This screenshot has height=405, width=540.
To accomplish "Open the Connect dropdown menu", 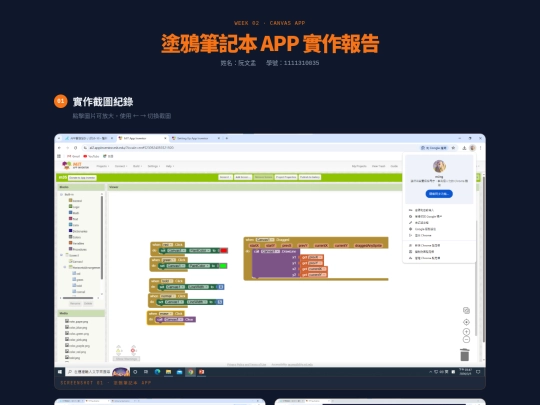I will pyautogui.click(x=121, y=166).
